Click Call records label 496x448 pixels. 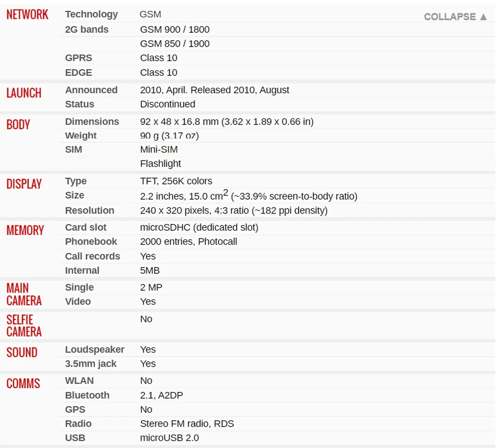92,256
